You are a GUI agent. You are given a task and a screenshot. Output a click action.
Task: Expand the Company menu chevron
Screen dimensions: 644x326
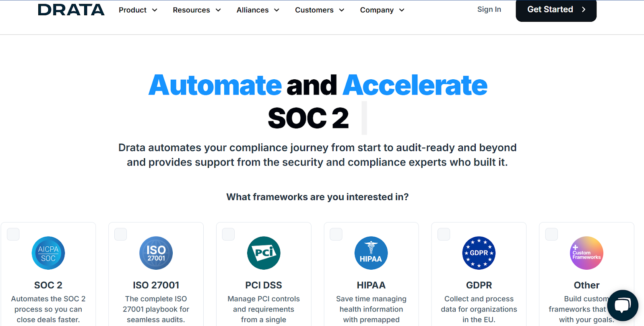click(402, 10)
